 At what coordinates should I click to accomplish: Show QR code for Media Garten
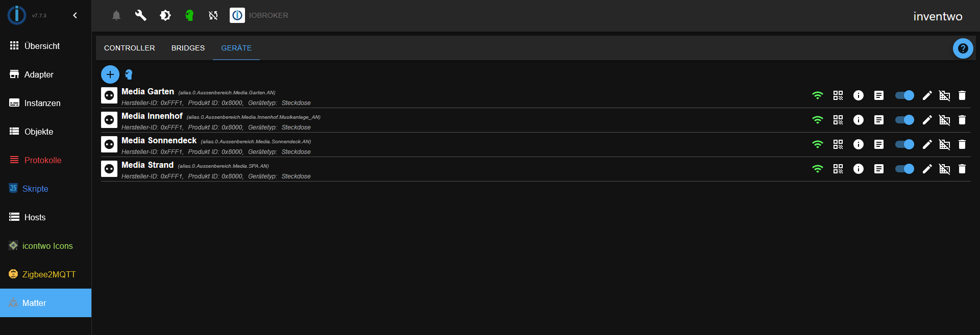pyautogui.click(x=838, y=95)
